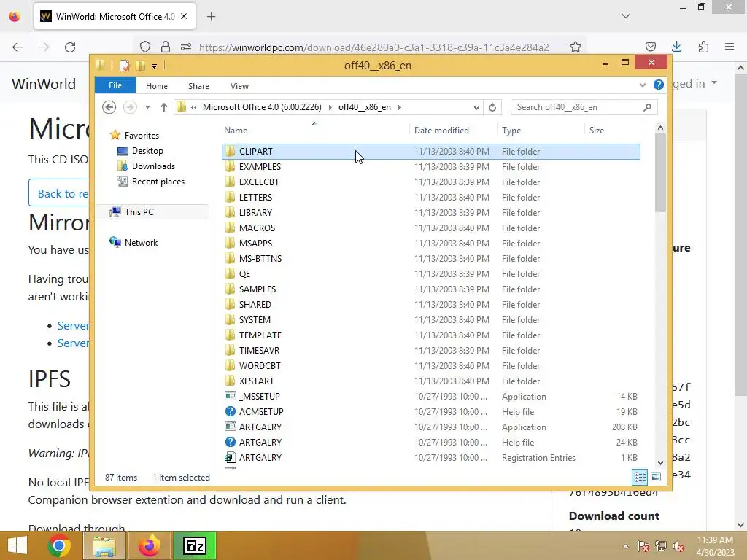The width and height of the screenshot is (747, 560).
Task: Click the Explorer vertical scrollbar thumb
Action: coord(660,173)
